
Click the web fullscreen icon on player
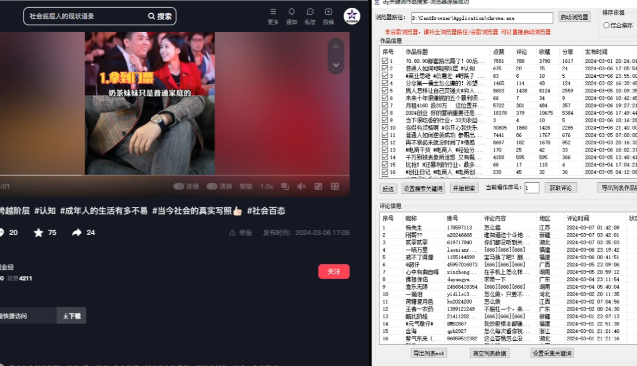coord(318,186)
